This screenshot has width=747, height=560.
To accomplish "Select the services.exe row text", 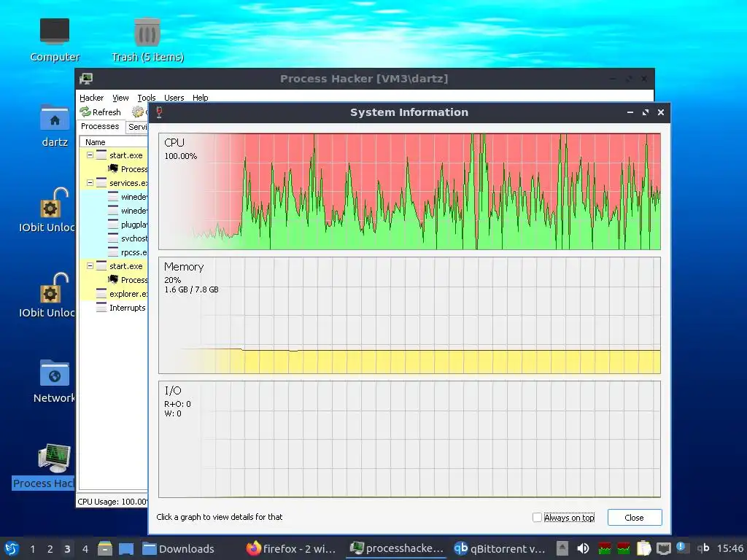I will click(x=128, y=183).
